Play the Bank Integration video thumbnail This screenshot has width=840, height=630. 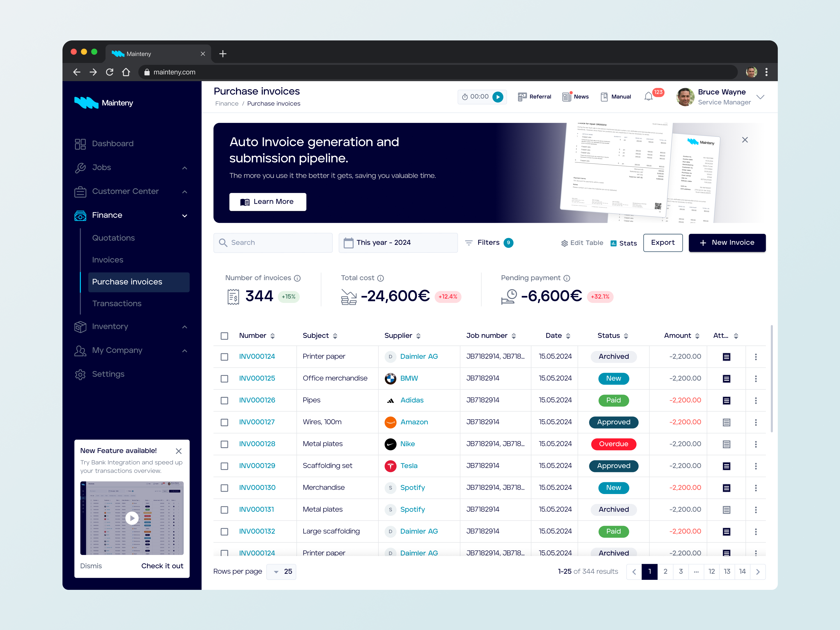pyautogui.click(x=132, y=518)
